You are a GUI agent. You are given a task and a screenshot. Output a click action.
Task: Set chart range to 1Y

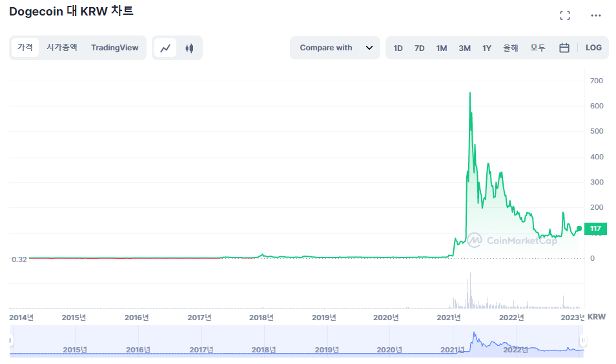click(487, 48)
